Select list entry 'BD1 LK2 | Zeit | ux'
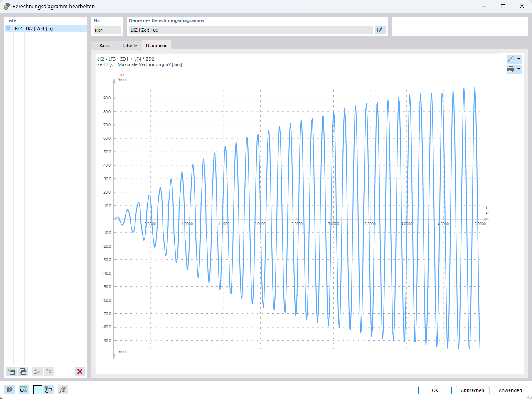This screenshot has height=399, width=532. [x=46, y=28]
